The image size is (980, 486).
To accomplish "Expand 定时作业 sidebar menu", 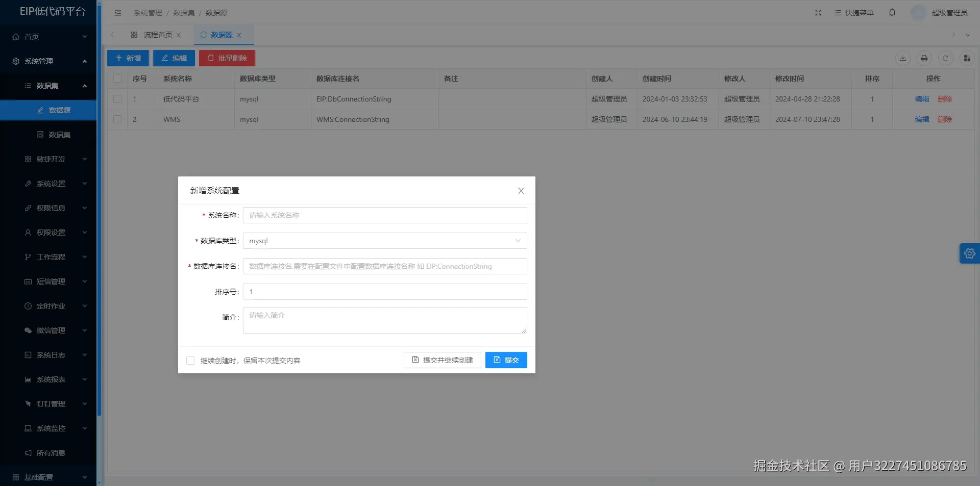I will tap(48, 306).
